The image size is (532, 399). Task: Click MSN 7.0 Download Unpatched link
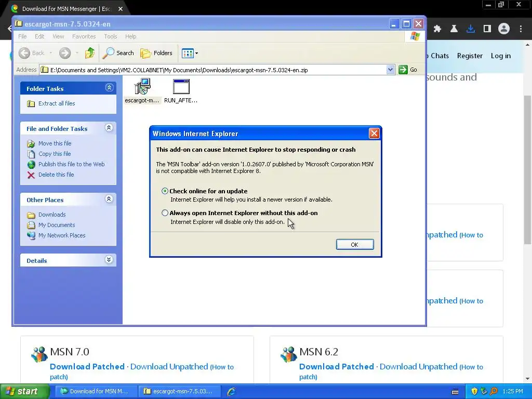[x=169, y=367]
